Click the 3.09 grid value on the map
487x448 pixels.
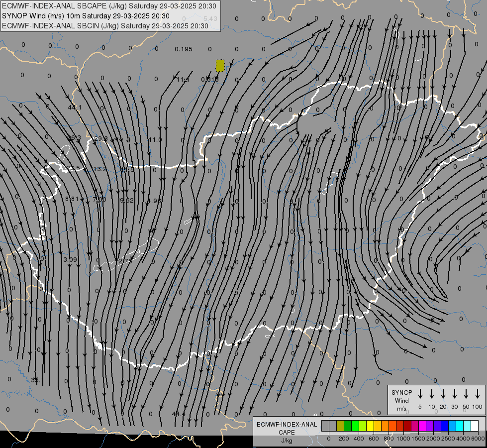pos(70,260)
